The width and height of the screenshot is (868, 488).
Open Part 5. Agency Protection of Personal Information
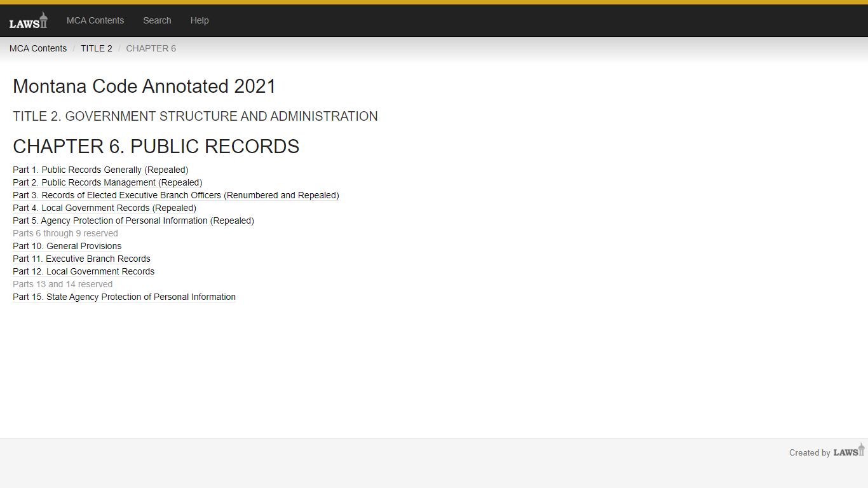pos(133,220)
